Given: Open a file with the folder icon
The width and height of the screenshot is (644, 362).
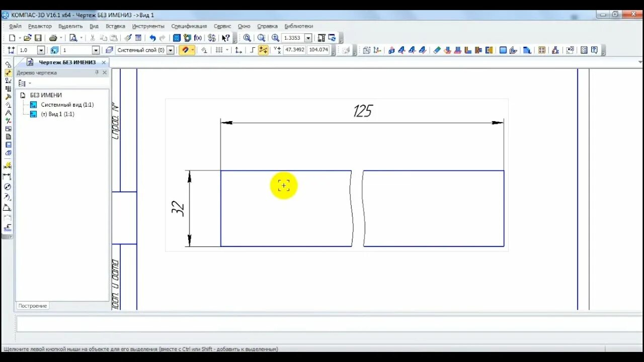Looking at the screenshot, I should (x=27, y=38).
